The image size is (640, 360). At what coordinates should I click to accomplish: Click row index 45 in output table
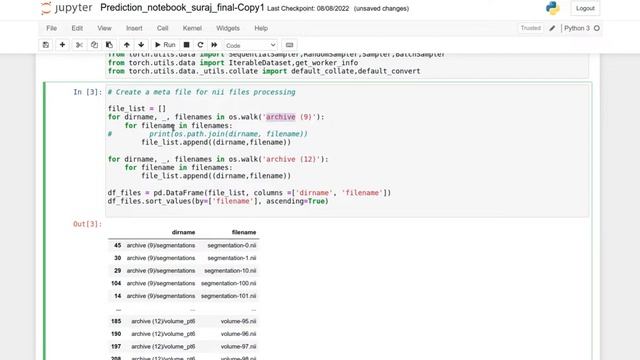(x=118, y=246)
